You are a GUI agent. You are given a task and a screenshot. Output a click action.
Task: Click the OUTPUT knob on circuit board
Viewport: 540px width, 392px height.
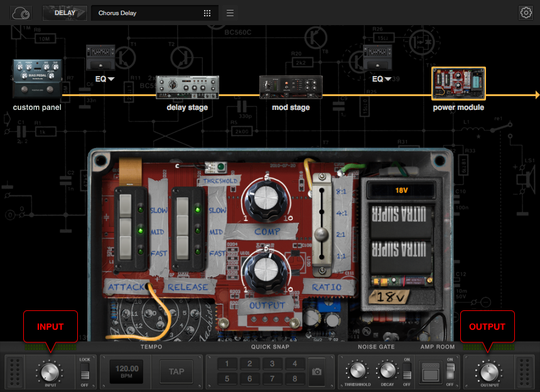tap(266, 271)
